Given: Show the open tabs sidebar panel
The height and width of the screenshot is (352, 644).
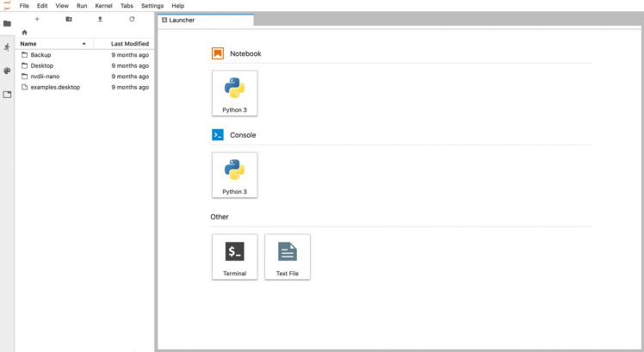Looking at the screenshot, I should point(7,94).
